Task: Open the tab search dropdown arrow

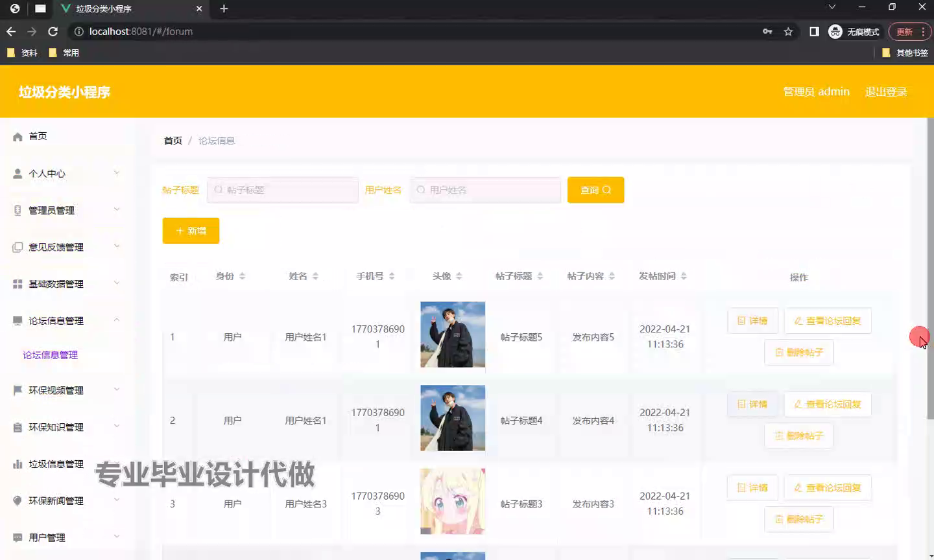Action: click(x=832, y=7)
